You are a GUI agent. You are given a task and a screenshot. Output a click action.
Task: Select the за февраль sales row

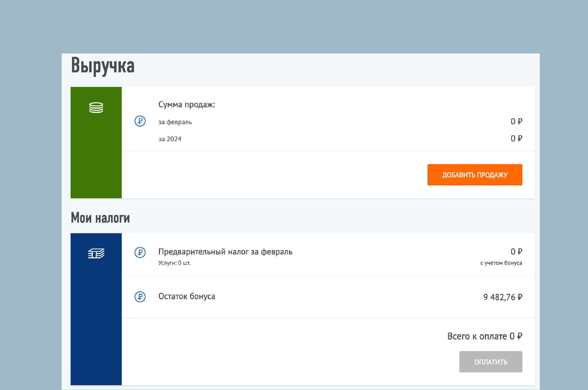[x=175, y=122]
